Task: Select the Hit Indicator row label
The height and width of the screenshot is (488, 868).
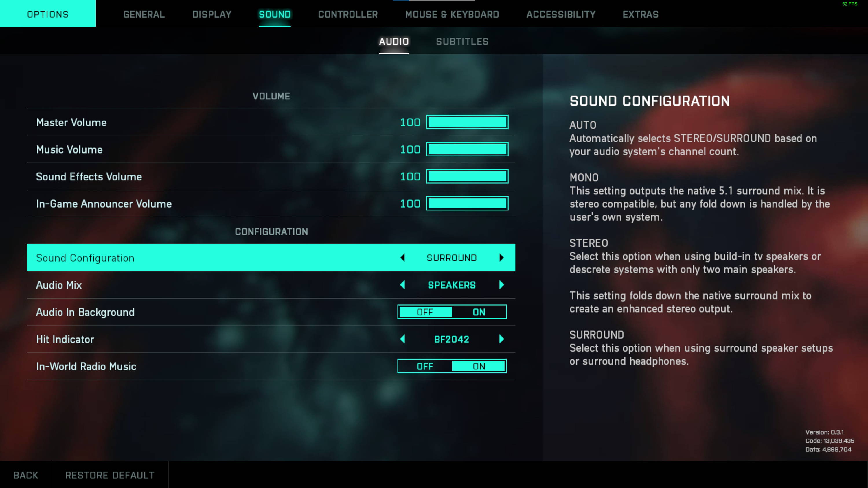Action: (65, 339)
